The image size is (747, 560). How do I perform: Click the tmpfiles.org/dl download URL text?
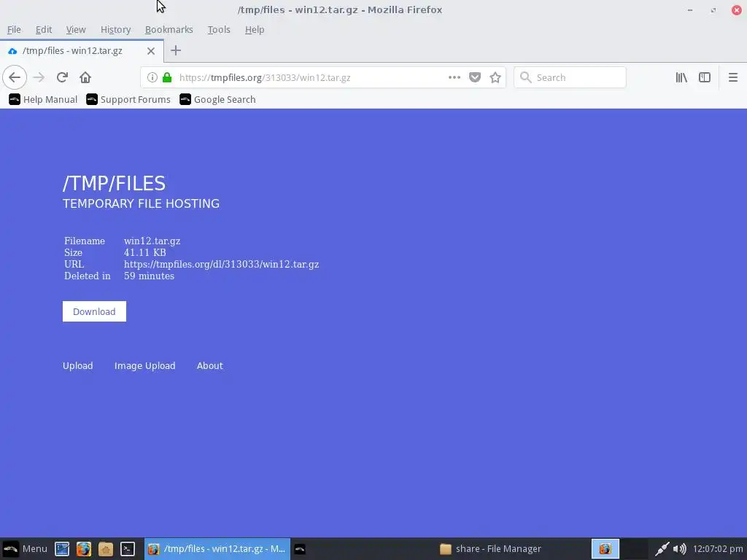click(222, 264)
